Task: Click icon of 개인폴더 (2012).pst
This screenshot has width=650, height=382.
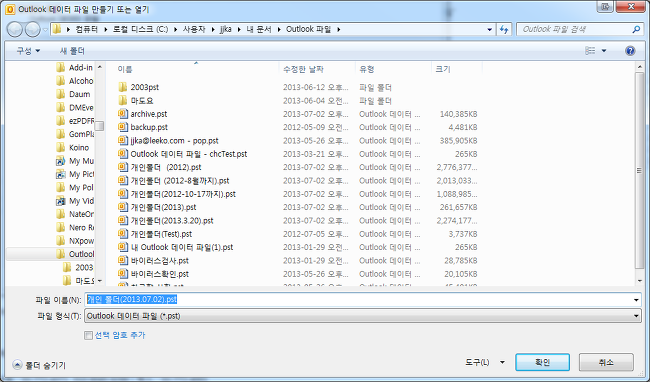Action: pos(123,167)
